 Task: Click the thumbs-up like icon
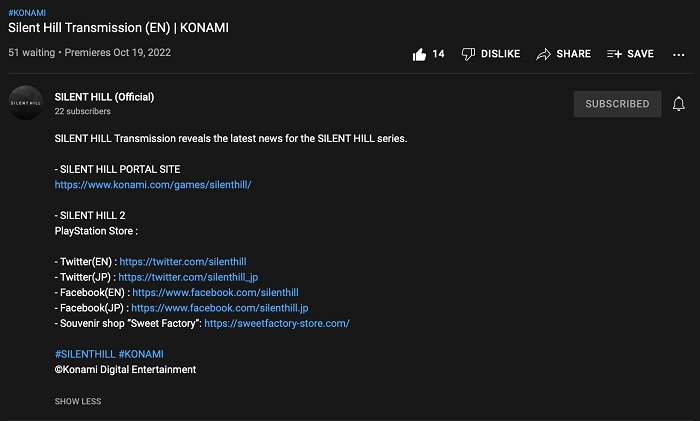(419, 54)
